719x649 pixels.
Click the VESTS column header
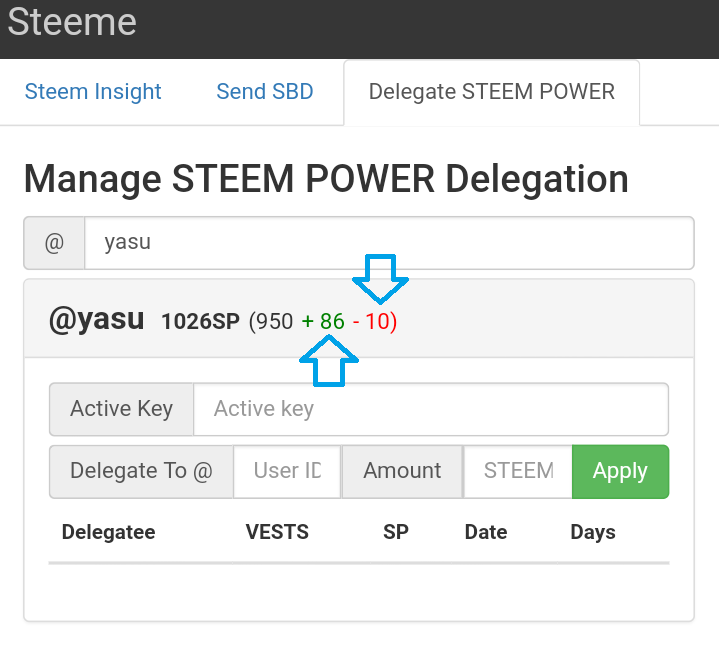pos(277,532)
